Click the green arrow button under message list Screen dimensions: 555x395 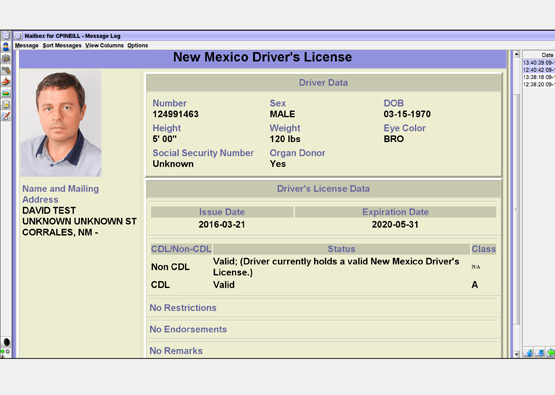coord(551,353)
